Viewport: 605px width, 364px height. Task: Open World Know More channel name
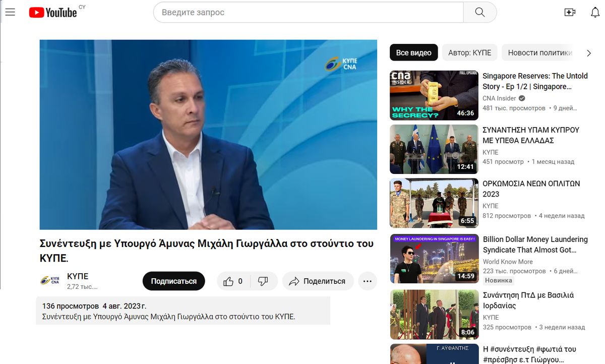point(508,262)
